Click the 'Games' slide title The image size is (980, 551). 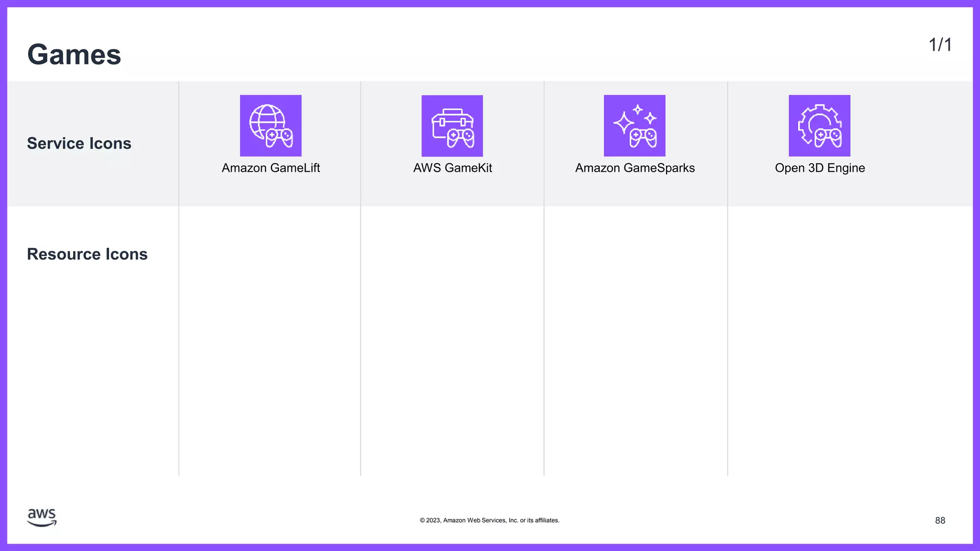(x=74, y=55)
